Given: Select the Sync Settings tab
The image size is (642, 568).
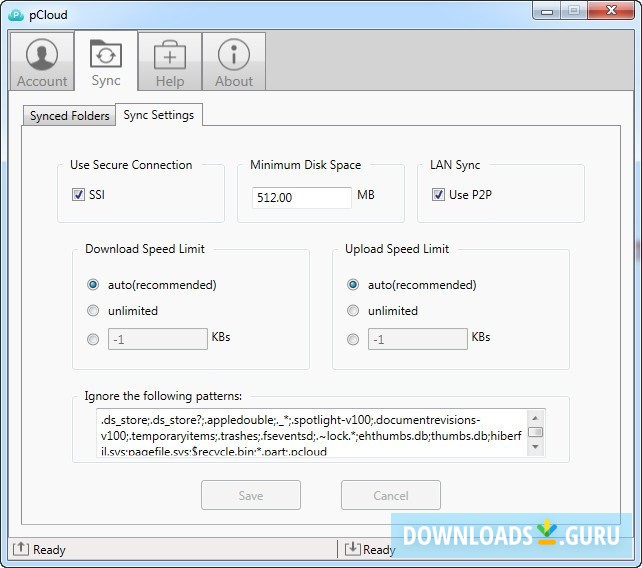Looking at the screenshot, I should pyautogui.click(x=159, y=115).
